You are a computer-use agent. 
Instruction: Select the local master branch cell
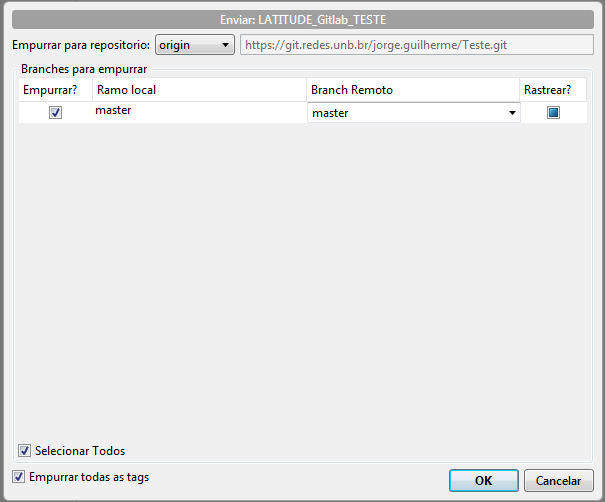(198, 112)
